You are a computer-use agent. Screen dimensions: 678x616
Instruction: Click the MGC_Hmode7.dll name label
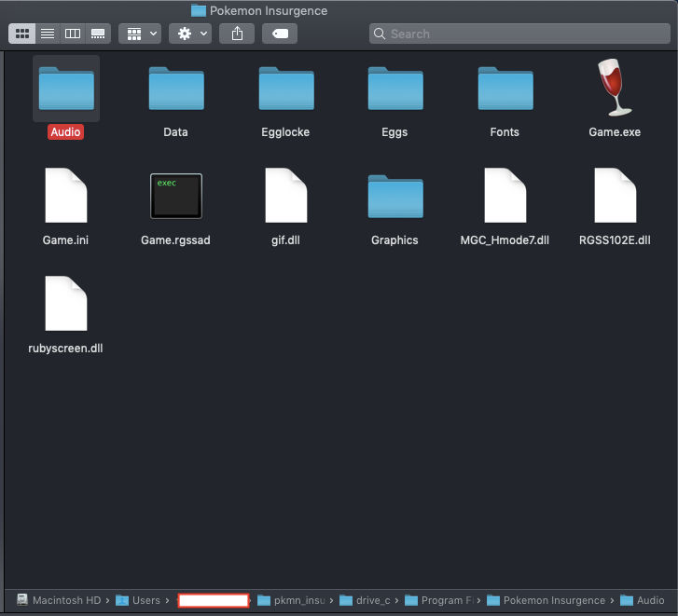(x=505, y=240)
